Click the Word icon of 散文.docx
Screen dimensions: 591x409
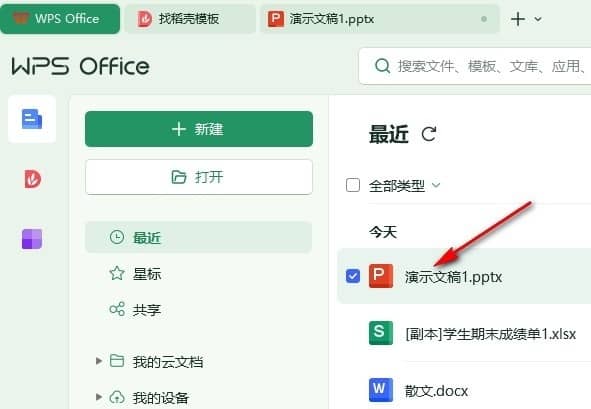click(x=381, y=390)
